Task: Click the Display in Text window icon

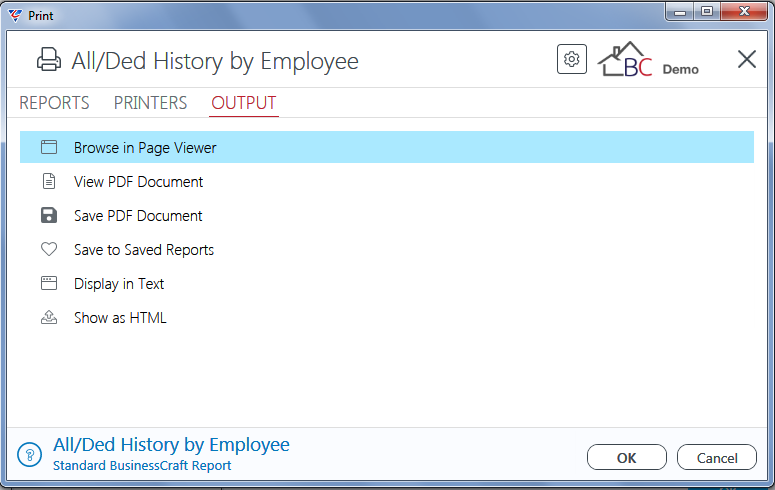Action: (49, 283)
